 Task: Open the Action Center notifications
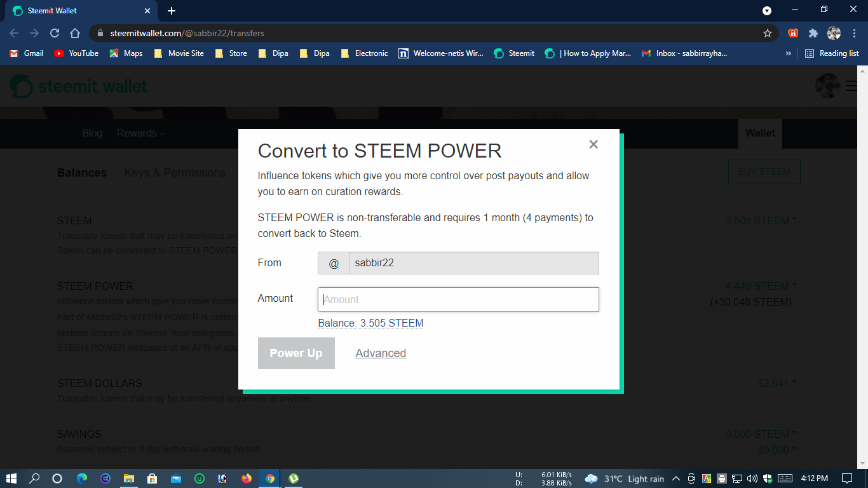coord(847,478)
